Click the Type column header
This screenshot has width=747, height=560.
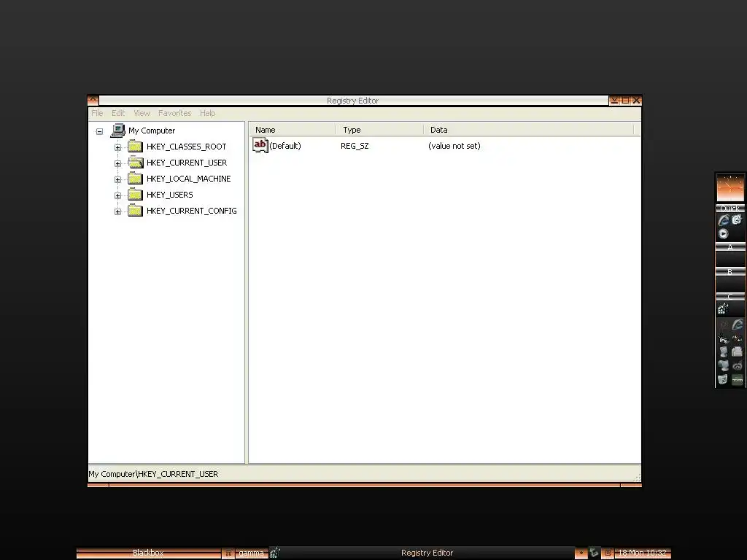[x=379, y=130]
